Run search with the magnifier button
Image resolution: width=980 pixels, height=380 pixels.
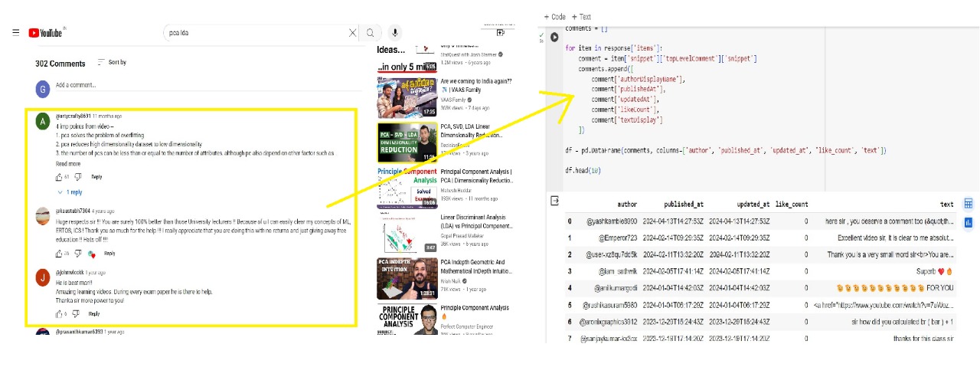(371, 33)
